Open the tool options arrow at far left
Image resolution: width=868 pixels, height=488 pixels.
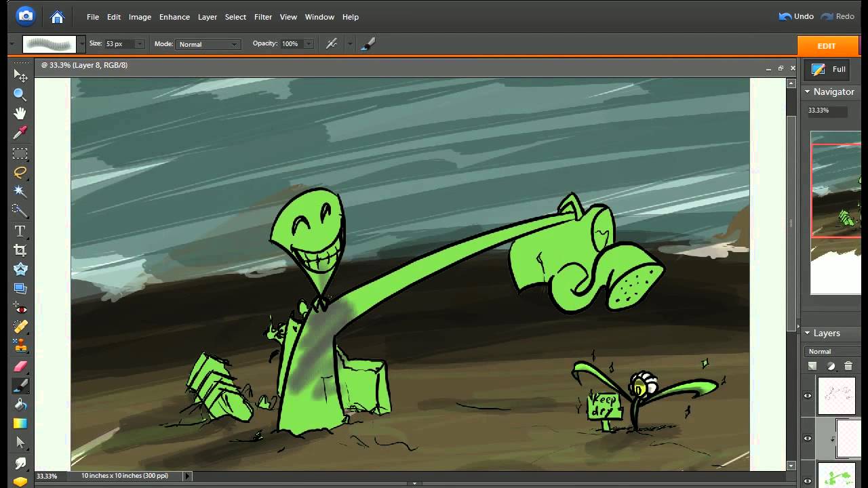(x=12, y=44)
